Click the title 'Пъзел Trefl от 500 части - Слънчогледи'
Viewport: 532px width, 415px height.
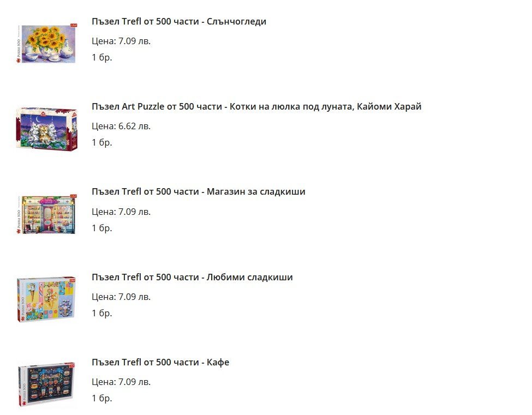coord(179,21)
